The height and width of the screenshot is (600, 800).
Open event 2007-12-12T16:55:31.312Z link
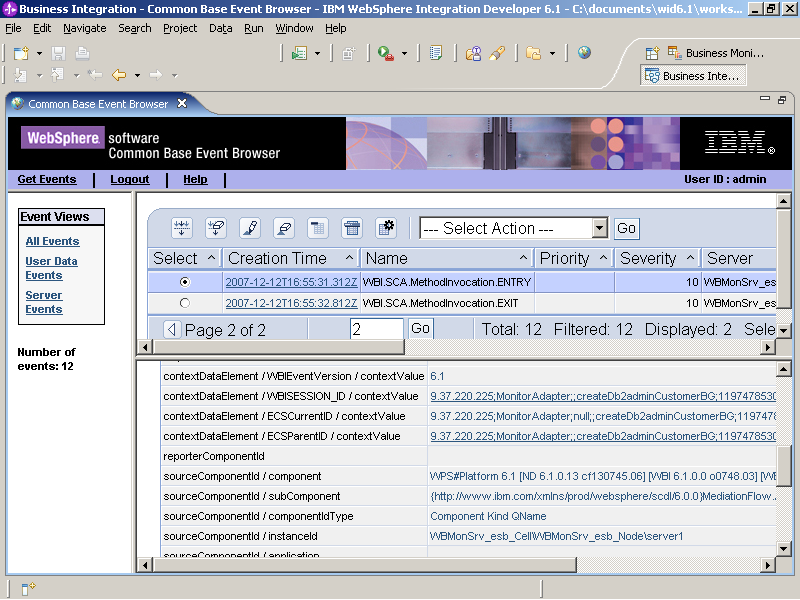291,282
